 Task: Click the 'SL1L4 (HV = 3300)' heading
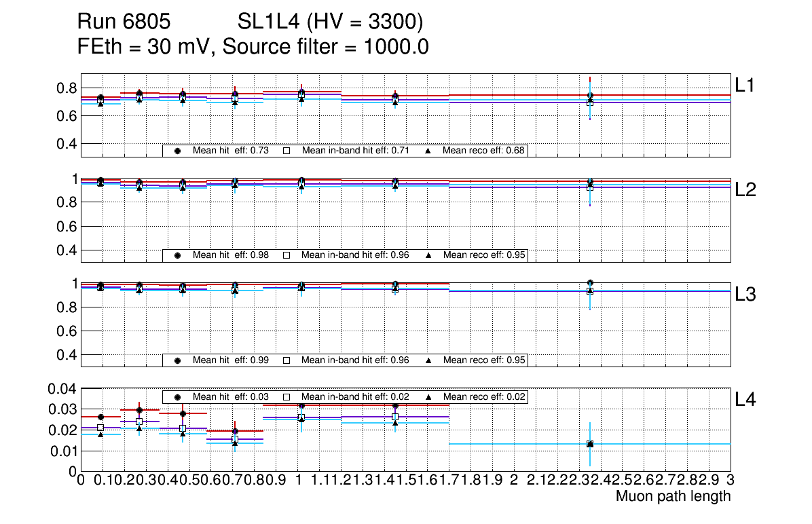pos(330,22)
